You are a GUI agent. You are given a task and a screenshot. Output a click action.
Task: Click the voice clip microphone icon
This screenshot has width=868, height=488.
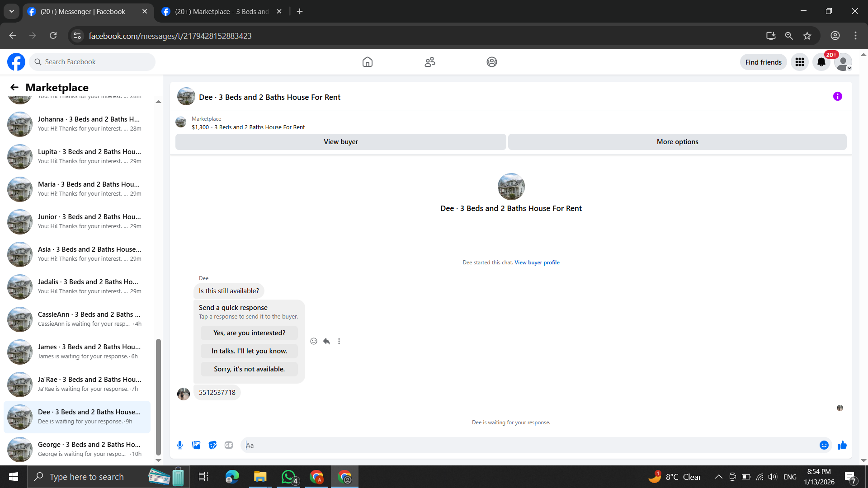pos(180,445)
